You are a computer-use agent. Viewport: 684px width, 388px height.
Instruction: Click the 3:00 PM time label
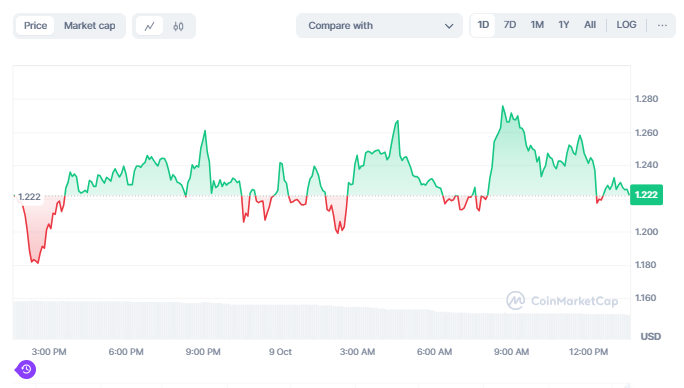click(x=49, y=352)
